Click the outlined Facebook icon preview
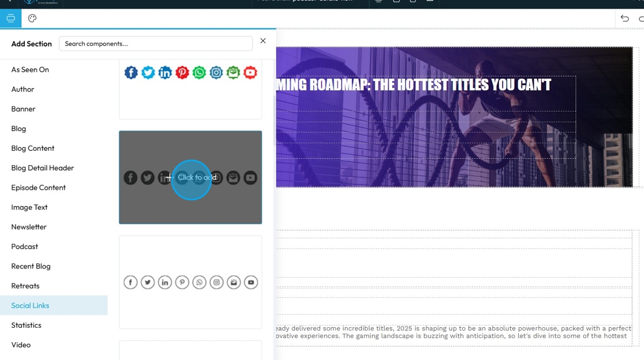 tap(131, 282)
